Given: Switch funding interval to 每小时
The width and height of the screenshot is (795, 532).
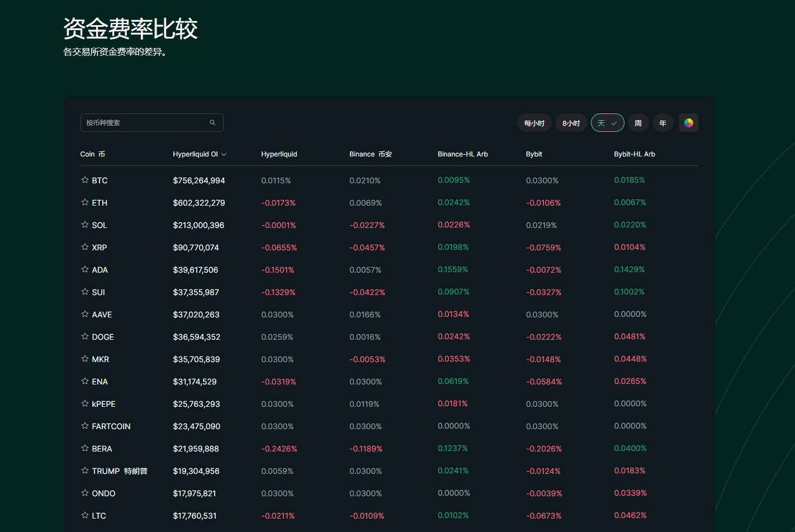Looking at the screenshot, I should pyautogui.click(x=534, y=123).
